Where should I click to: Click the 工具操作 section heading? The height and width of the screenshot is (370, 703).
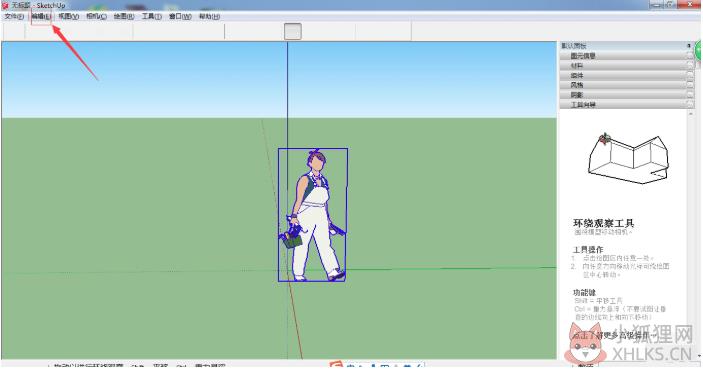(x=588, y=249)
